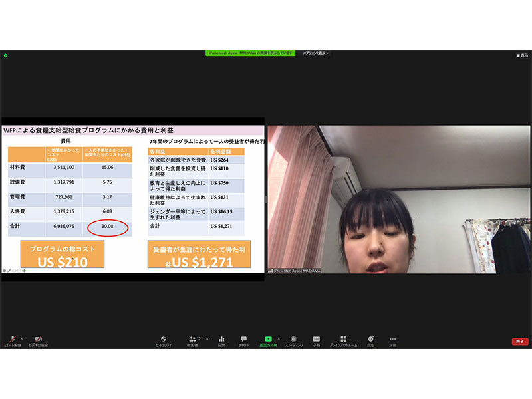Image resolution: width=532 pixels, height=399 pixels.
Task: Click the green presenter sharing banner
Action: pos(249,53)
